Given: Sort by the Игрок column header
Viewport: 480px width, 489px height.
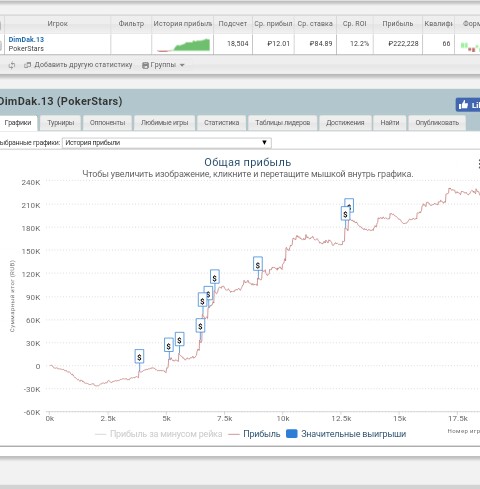Looking at the screenshot, I should (x=57, y=24).
